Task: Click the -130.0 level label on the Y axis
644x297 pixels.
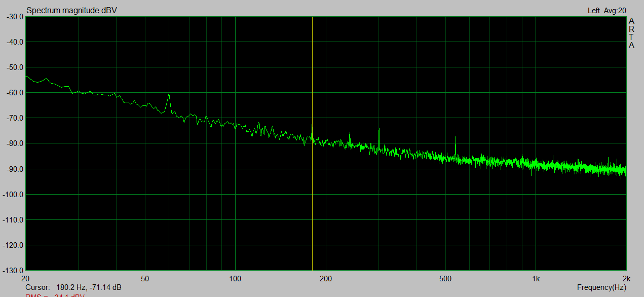Action: (13, 270)
